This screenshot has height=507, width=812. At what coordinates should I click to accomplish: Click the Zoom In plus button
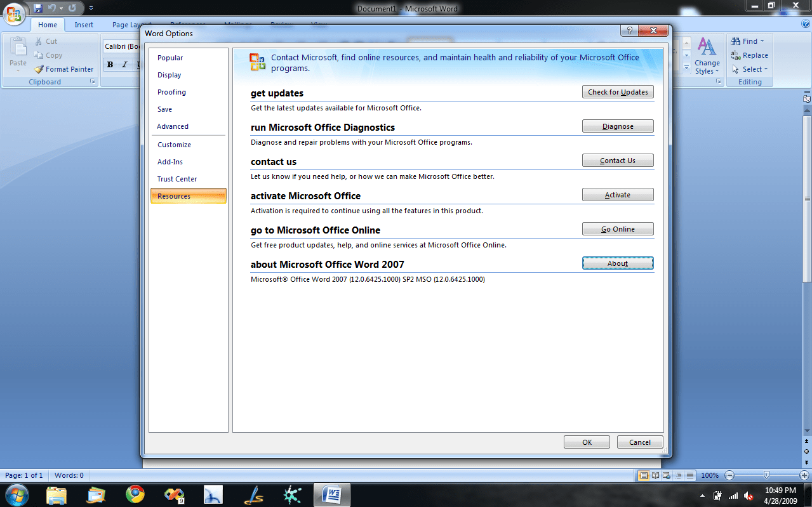(804, 475)
